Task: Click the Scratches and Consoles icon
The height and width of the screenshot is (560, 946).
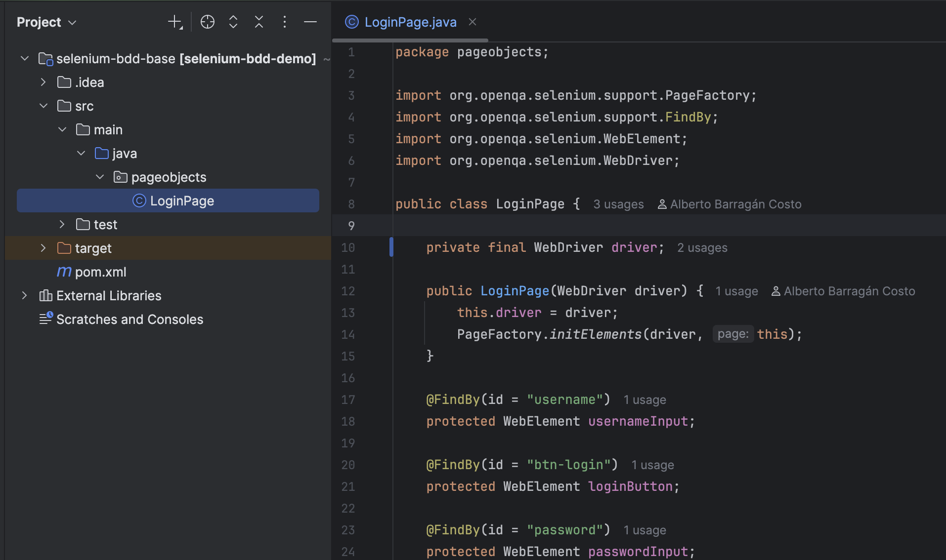Action: coord(45,318)
